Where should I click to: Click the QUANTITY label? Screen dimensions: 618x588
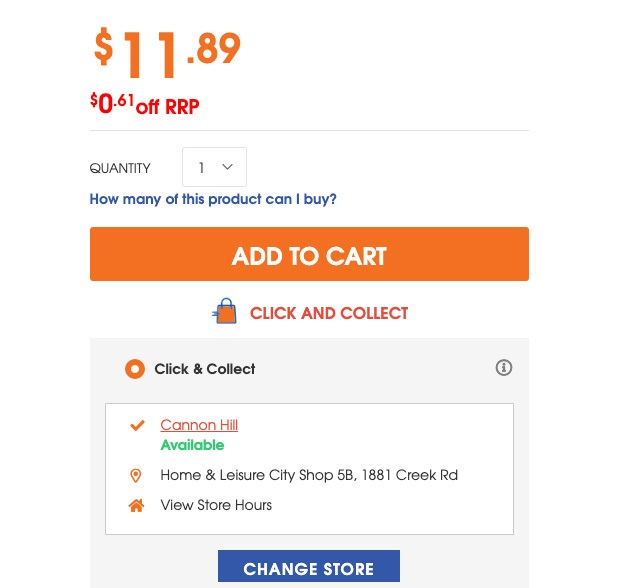pyautogui.click(x=120, y=168)
